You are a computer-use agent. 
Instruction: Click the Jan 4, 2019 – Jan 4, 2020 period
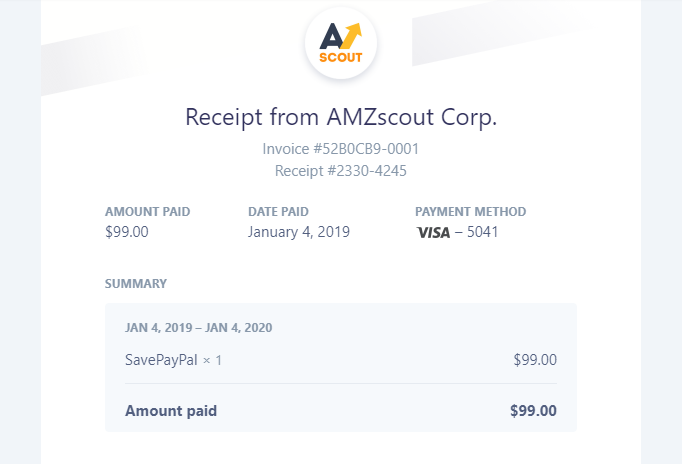198,327
